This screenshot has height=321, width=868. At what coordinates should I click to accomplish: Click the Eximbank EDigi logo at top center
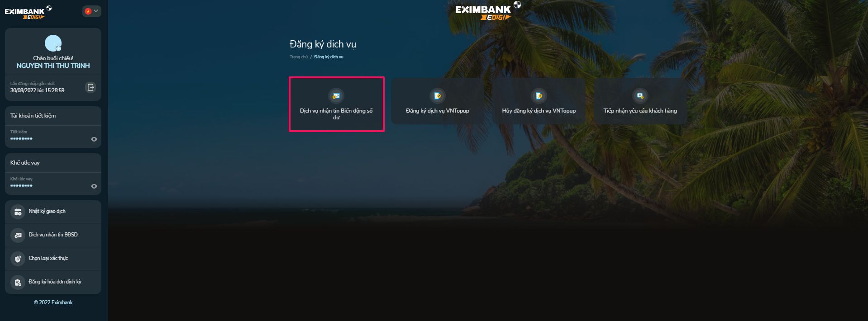click(488, 11)
